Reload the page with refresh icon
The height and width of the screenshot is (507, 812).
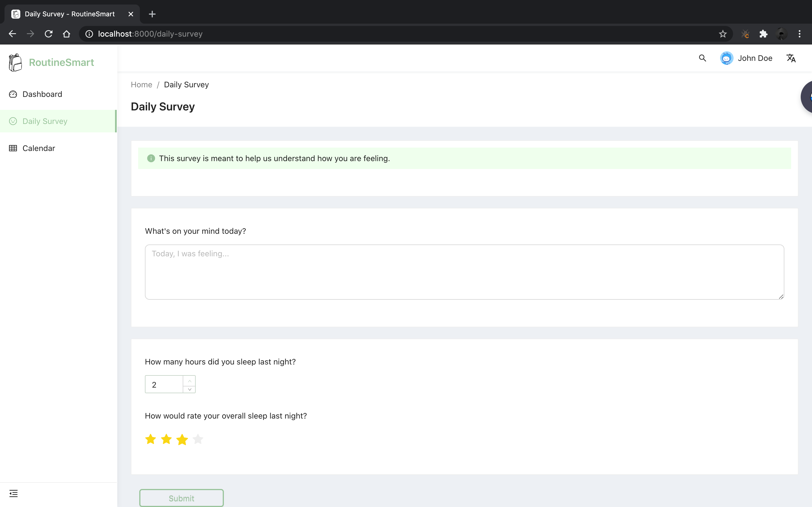tap(48, 34)
